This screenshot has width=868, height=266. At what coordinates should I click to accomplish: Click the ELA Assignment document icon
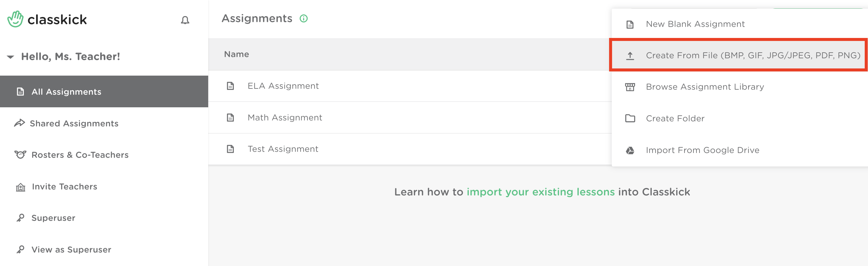pyautogui.click(x=231, y=86)
